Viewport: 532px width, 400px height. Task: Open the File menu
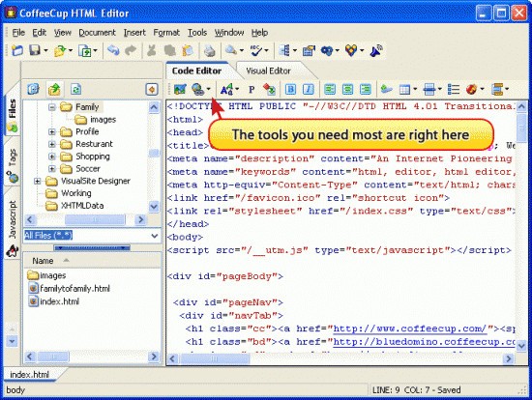[18, 33]
